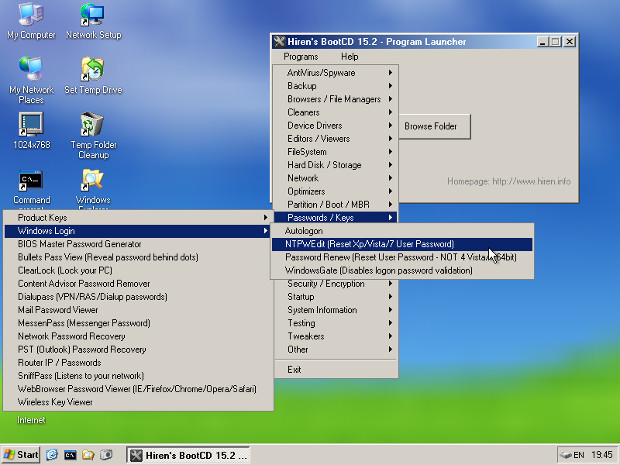Viewport: 620px width, 465px height.
Task: Click the Hiren's launcher title bar icon
Action: [x=279, y=42]
